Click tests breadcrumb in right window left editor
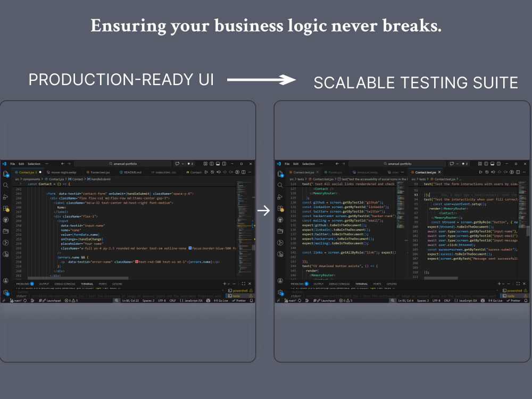 coord(301,179)
